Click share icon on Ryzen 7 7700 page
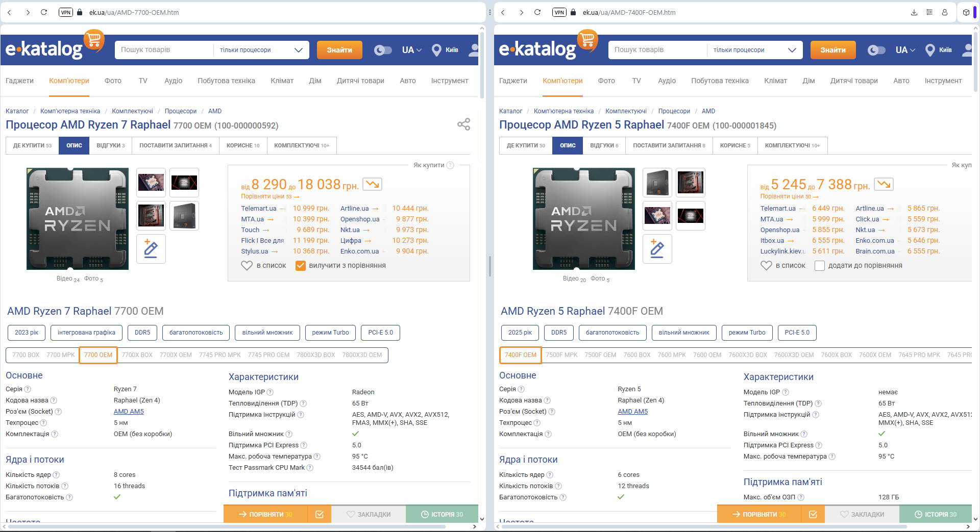Viewport: 980px width, 532px height. pos(463,124)
